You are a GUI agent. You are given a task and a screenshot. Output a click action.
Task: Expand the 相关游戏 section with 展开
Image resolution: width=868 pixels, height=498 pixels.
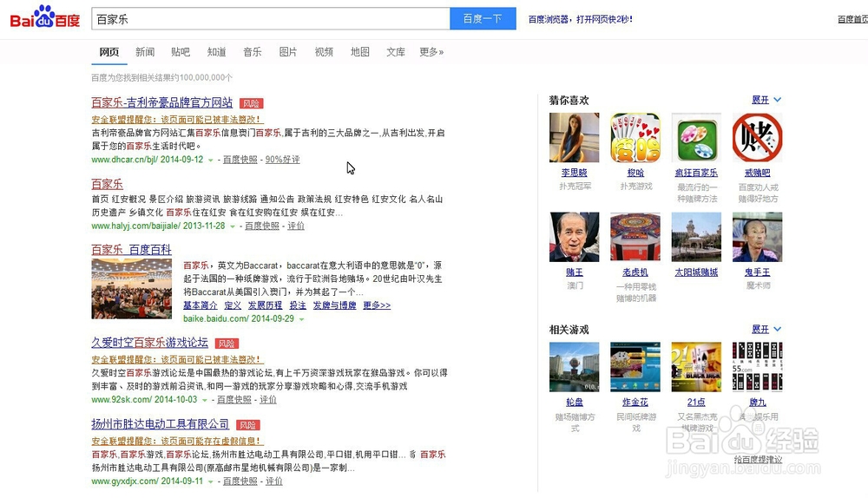[766, 329]
